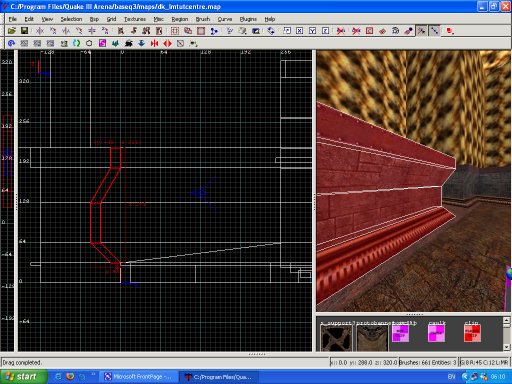The image size is (512, 384).
Task: Click the green and blue cycle arrows icon
Action: [x=76, y=43]
